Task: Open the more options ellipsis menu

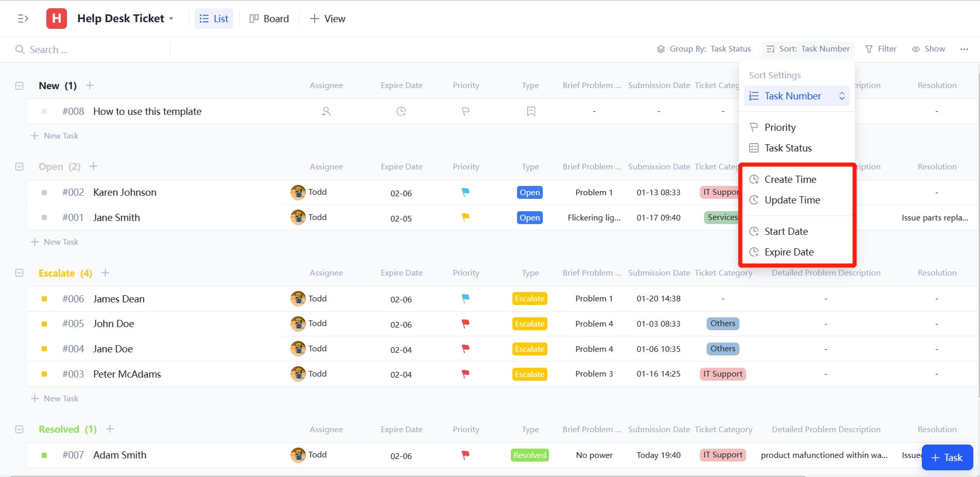Action: [x=964, y=49]
